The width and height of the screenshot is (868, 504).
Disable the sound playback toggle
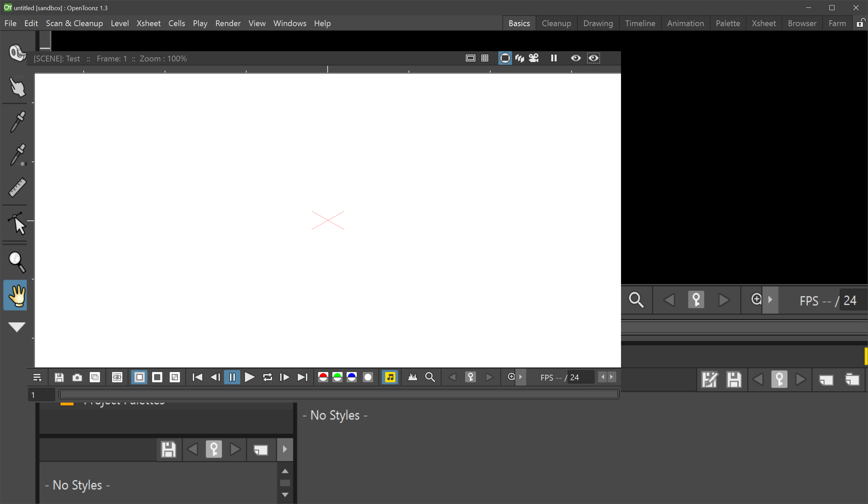click(x=390, y=377)
